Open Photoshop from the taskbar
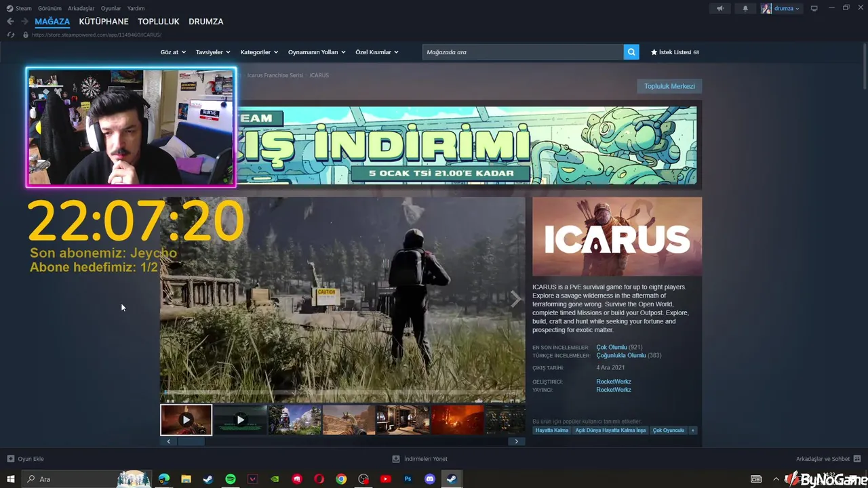Image resolution: width=868 pixels, height=488 pixels. [408, 479]
